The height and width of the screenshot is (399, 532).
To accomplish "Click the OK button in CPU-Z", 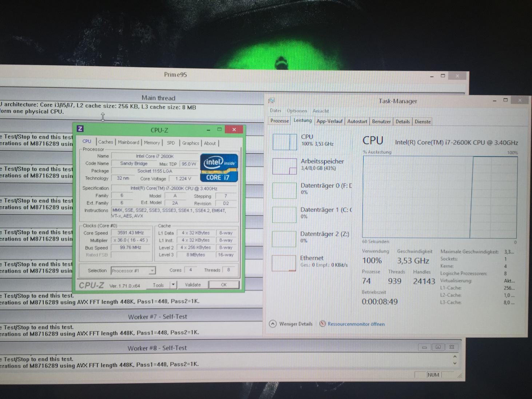I will click(224, 285).
